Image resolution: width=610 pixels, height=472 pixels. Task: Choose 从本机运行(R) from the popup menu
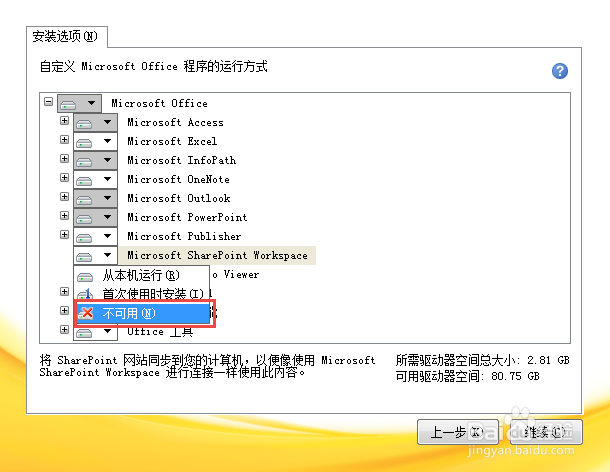pos(142,275)
